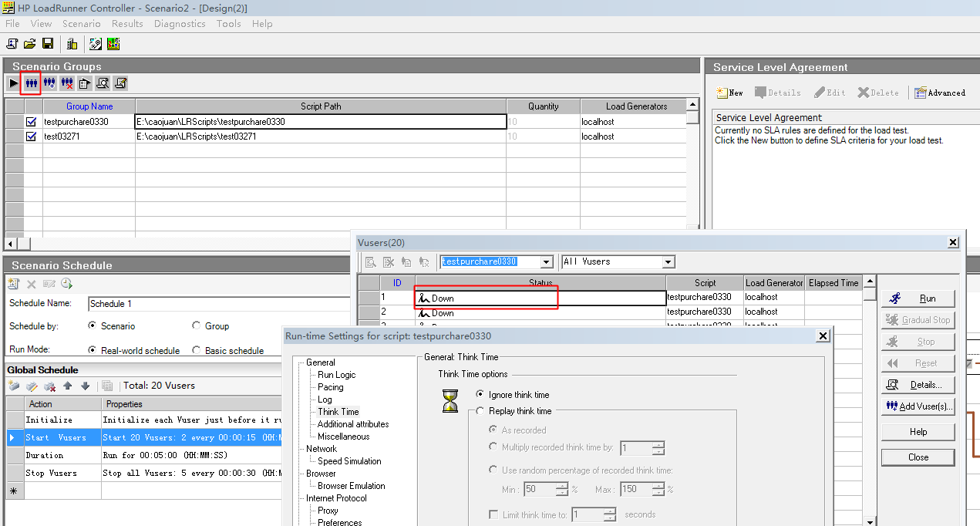
Task: Click the Move Action Up arrow icon
Action: coord(68,386)
